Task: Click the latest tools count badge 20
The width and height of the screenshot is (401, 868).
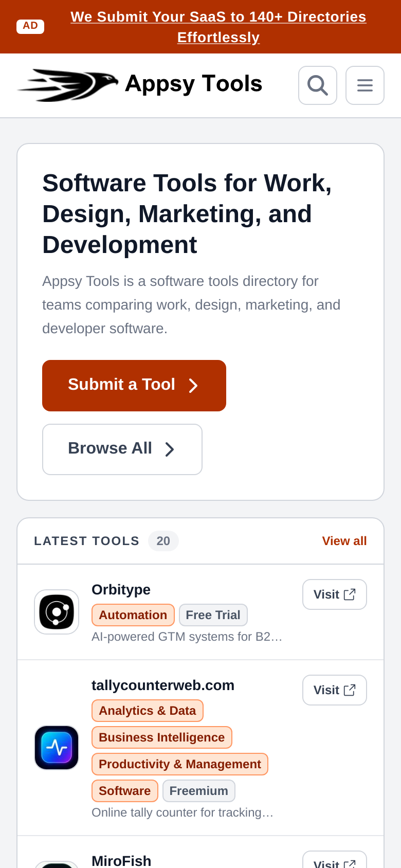Action: coord(163,541)
